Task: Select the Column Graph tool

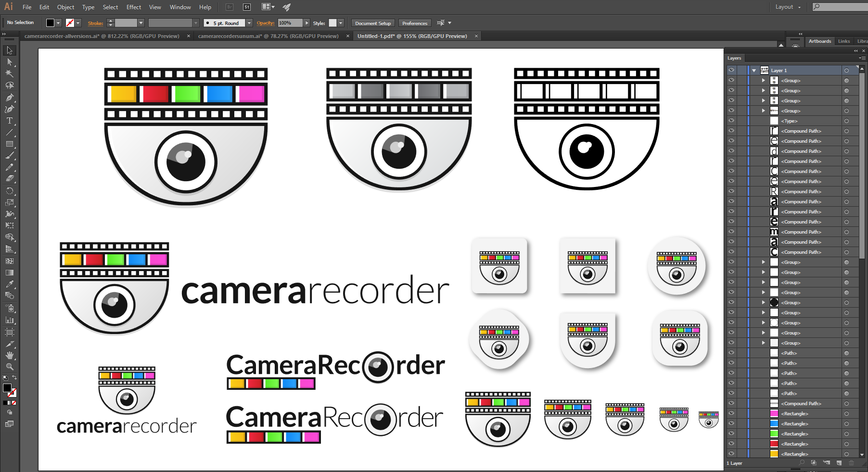Action: click(9, 320)
